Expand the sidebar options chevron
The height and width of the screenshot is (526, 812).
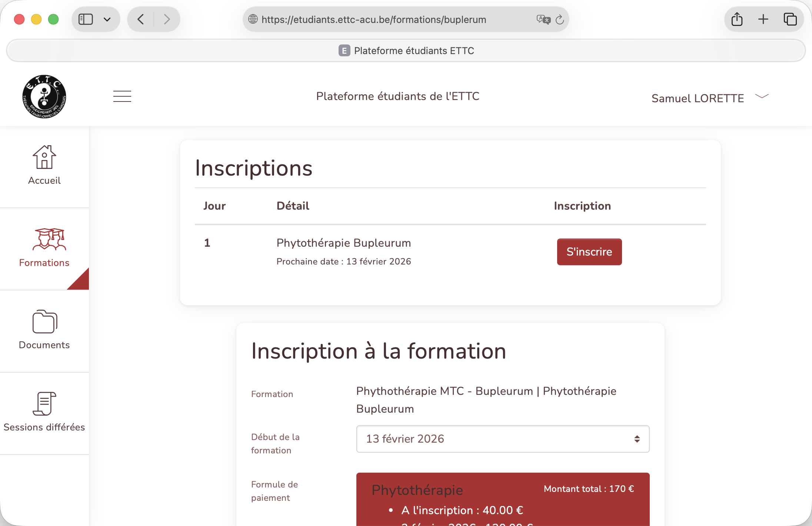point(107,19)
